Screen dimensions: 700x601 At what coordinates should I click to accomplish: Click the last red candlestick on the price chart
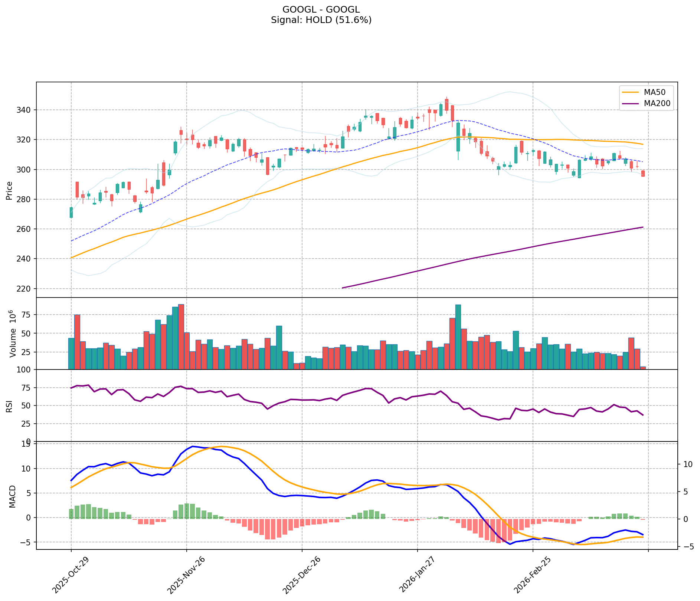643,173
